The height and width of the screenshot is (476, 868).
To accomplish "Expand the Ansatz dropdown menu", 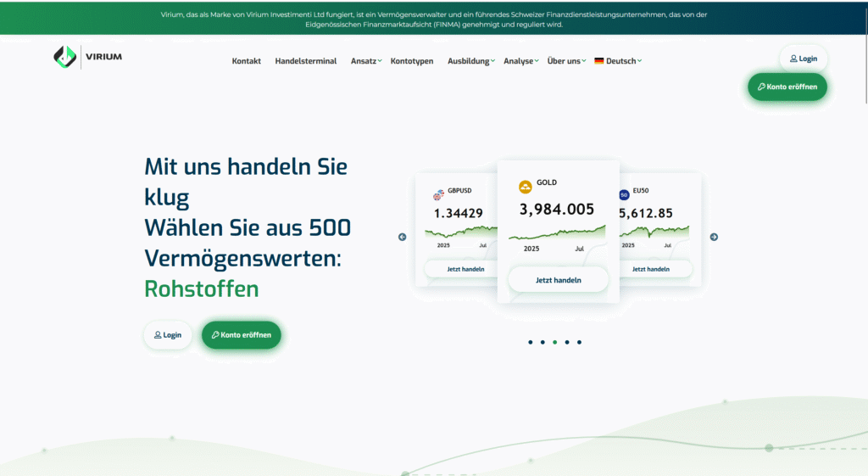I will [365, 61].
